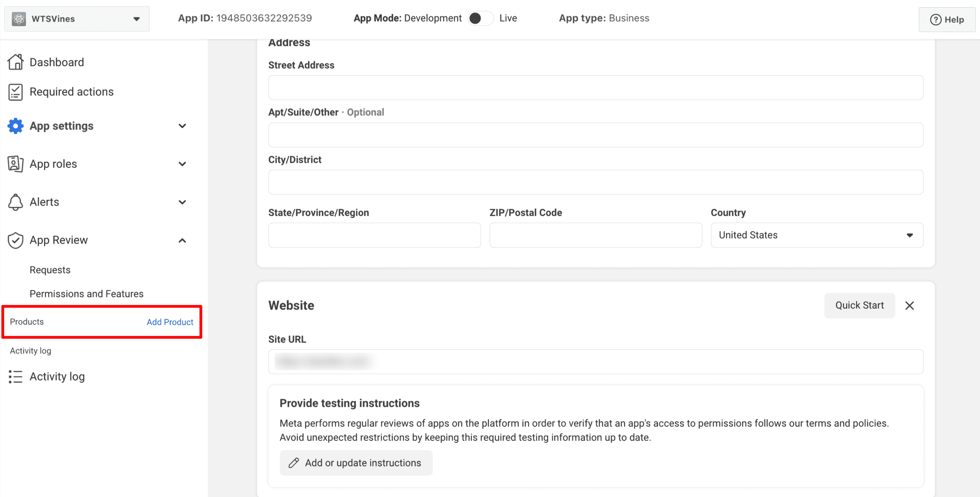Open the Activity log sidebar item
Viewport: 980px width, 497px height.
57,377
